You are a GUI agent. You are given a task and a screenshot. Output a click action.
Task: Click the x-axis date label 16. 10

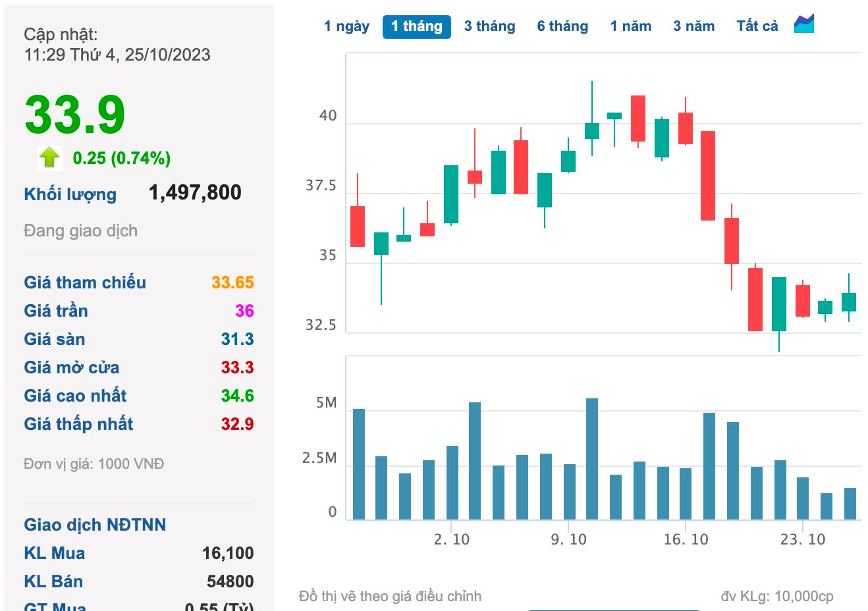point(686,539)
